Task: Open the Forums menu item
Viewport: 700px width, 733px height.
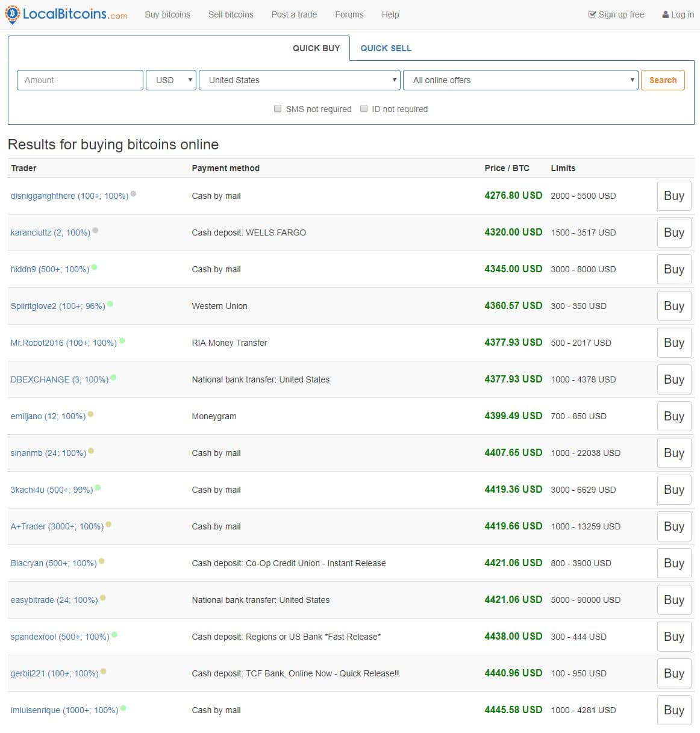Action: (349, 14)
